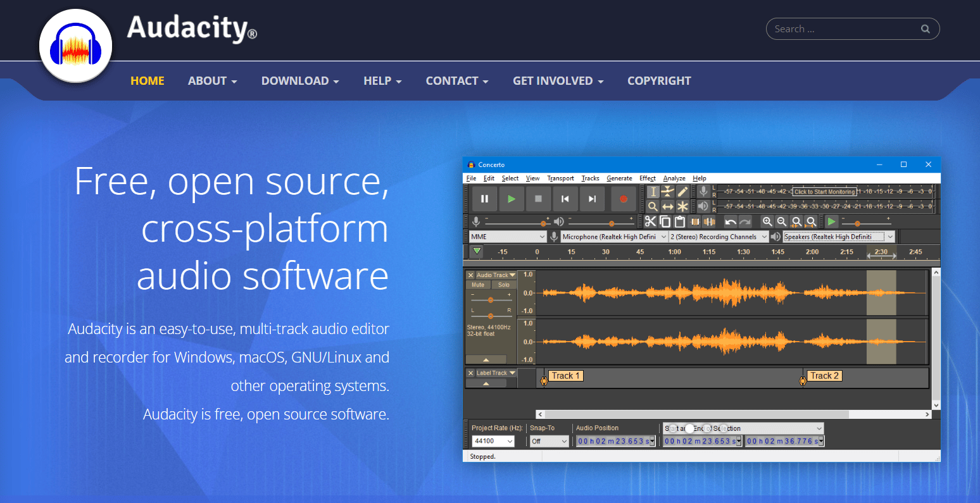The height and width of the screenshot is (503, 980).
Task: Click the Paste (clipboard) icon
Action: click(x=679, y=221)
